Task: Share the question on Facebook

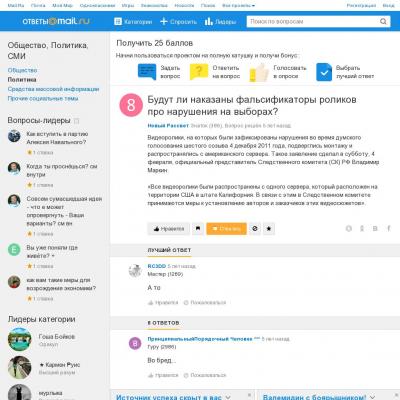Action: [x=389, y=229]
